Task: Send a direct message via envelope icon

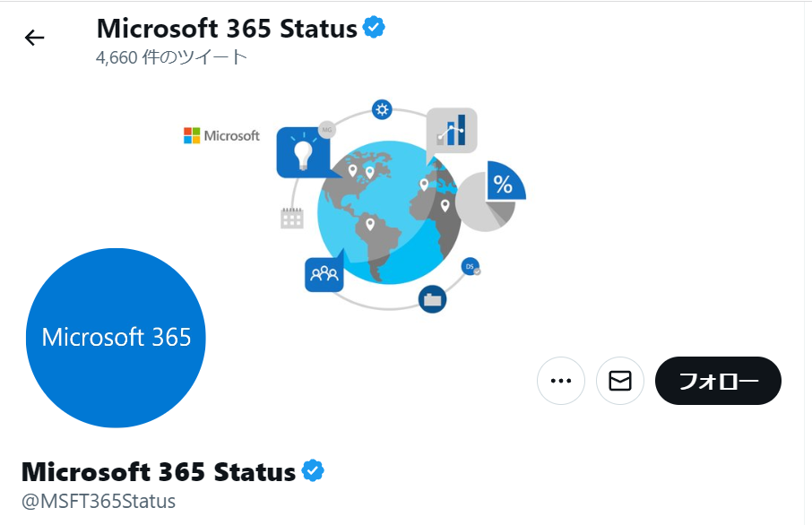Action: pyautogui.click(x=620, y=381)
